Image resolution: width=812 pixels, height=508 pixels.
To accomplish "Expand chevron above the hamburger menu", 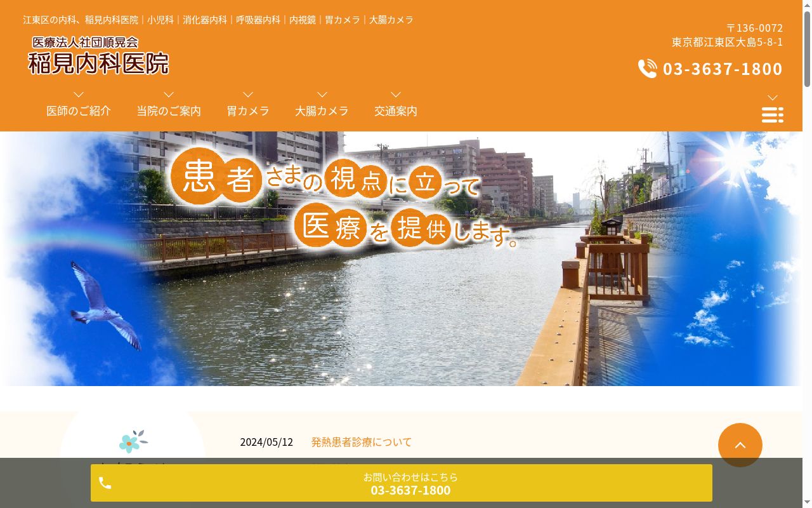I will tap(773, 98).
